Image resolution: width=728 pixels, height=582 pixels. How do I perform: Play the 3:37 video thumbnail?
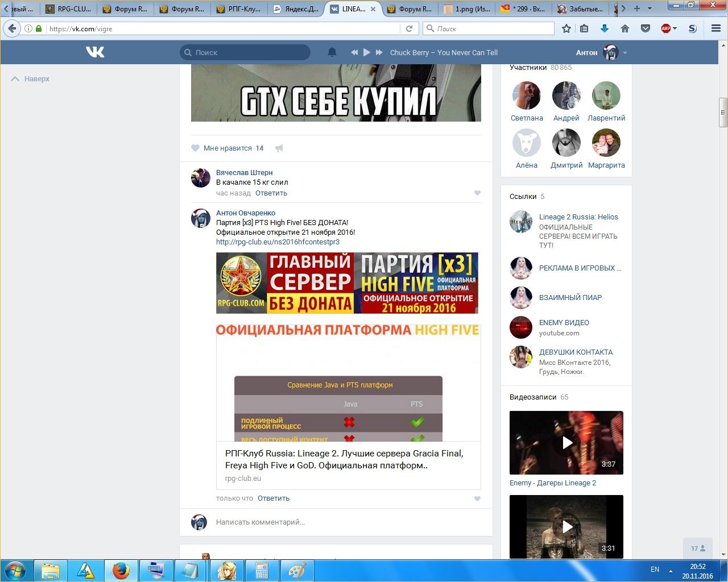point(566,443)
